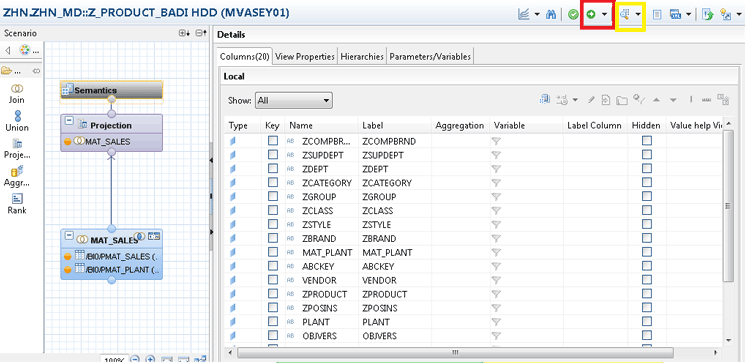Tick Key checkbox for ZCOMPBRND row
Screen dimensions: 745x363
pyautogui.click(x=273, y=141)
